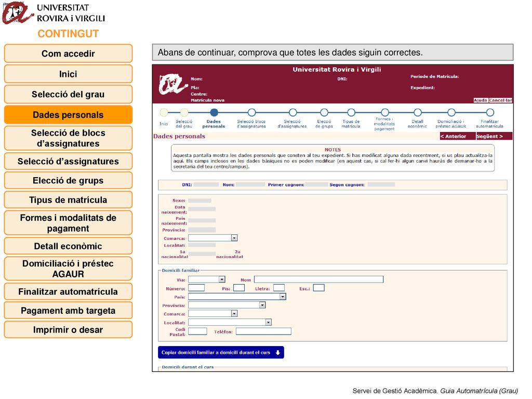Open the Província dropdown in Domicili familiar
Image resolution: width=532 pixels, height=399 pixels.
point(227,305)
